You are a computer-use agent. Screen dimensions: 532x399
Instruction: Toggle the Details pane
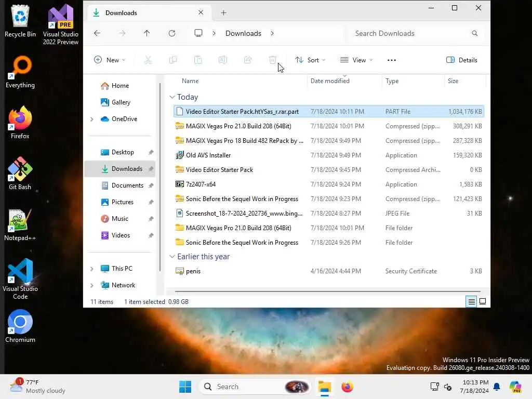coord(462,60)
